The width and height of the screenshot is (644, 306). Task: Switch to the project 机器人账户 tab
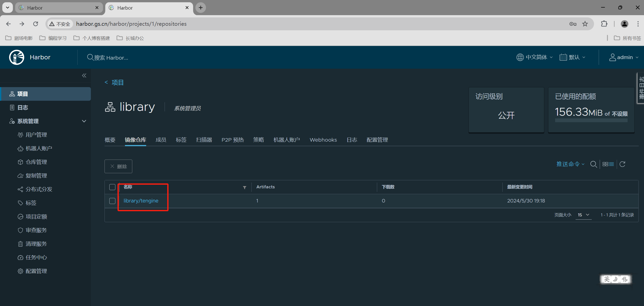(x=287, y=140)
